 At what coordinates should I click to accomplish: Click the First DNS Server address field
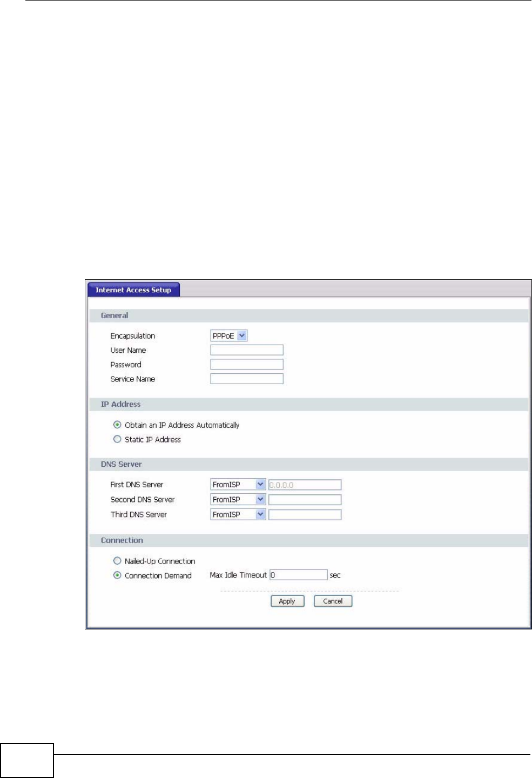pyautogui.click(x=305, y=485)
